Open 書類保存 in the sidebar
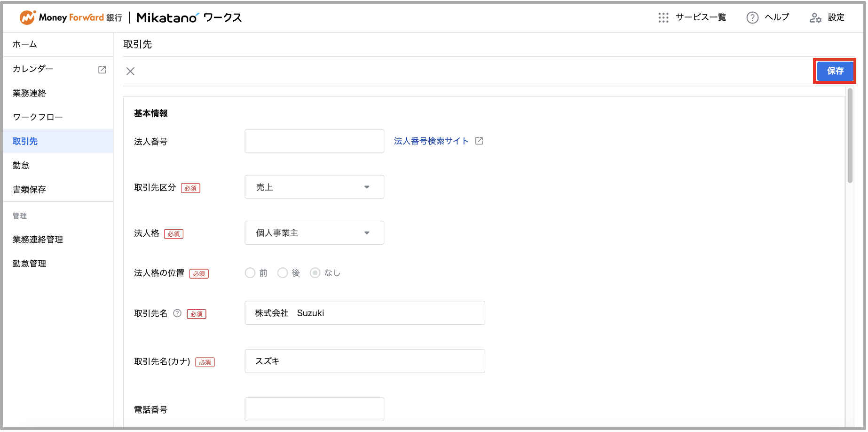 pyautogui.click(x=58, y=189)
